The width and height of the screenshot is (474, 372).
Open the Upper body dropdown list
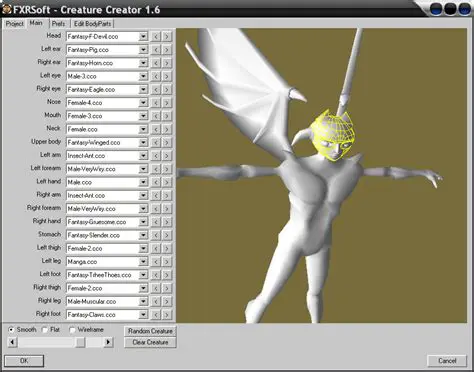tap(143, 142)
